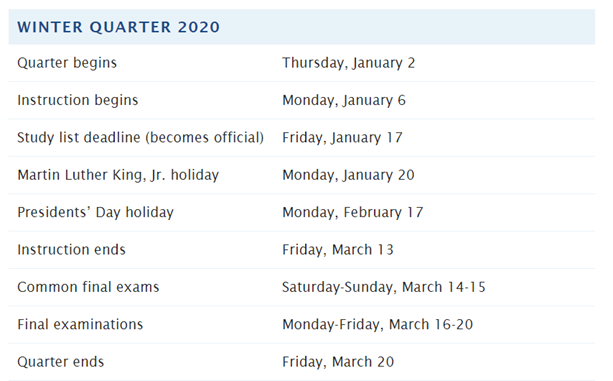Click the blue header bar background

click(x=407, y=27)
